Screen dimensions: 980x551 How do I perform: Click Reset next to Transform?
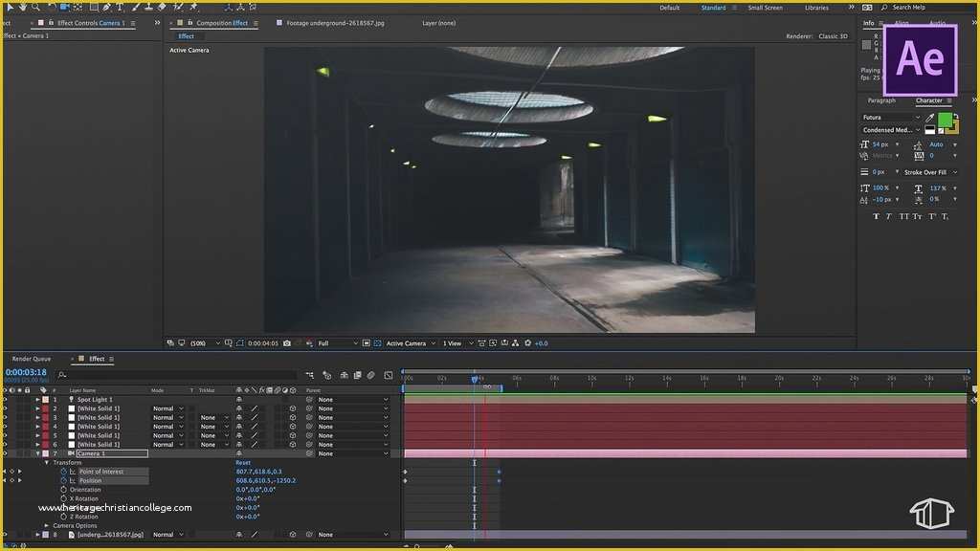pos(243,463)
